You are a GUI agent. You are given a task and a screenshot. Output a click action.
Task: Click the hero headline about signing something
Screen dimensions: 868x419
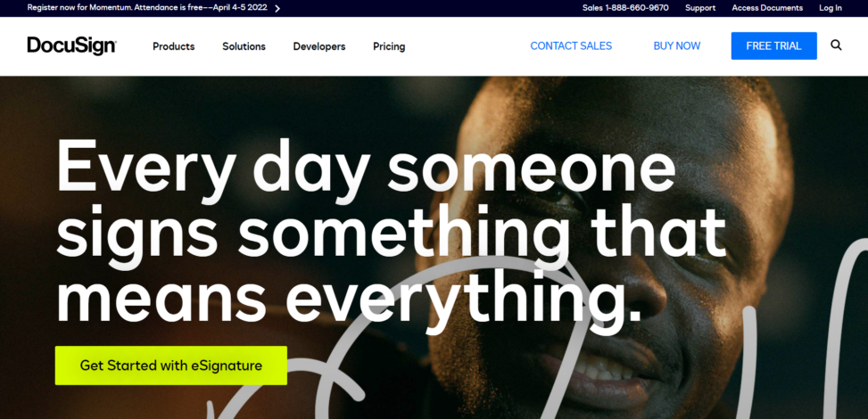tap(391, 231)
